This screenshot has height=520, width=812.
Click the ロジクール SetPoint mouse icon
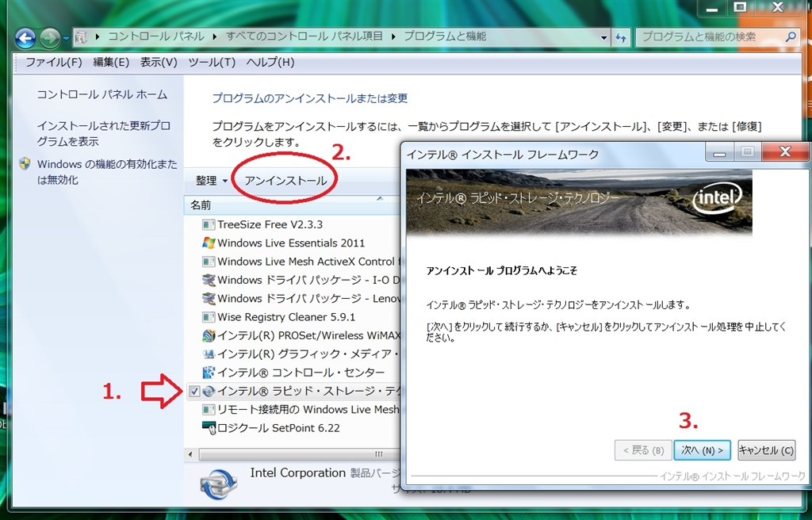click(x=209, y=428)
